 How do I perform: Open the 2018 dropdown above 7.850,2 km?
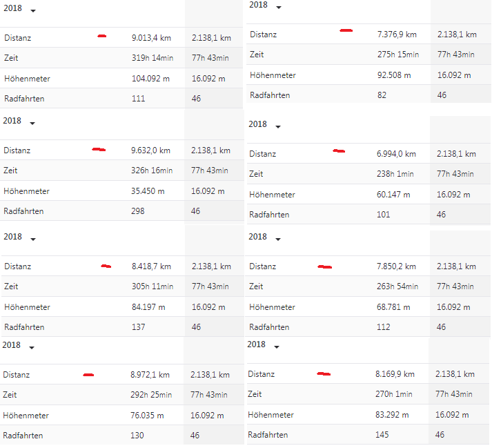[278, 240]
